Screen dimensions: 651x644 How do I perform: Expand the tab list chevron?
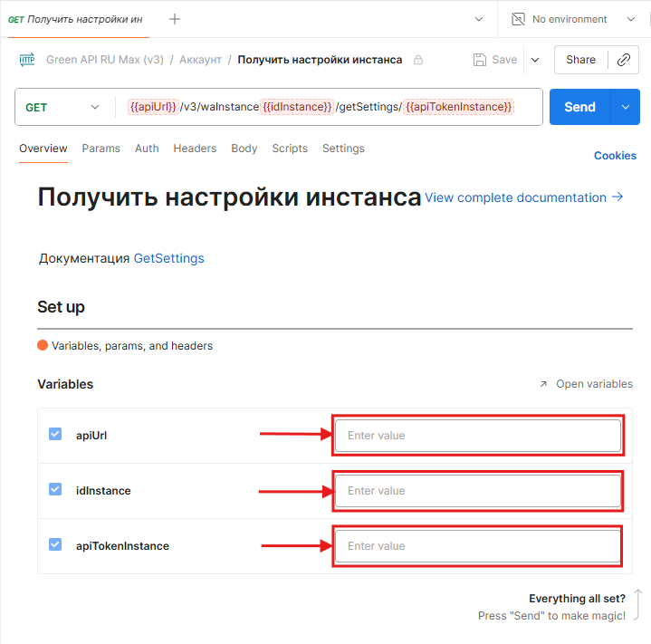tap(479, 19)
